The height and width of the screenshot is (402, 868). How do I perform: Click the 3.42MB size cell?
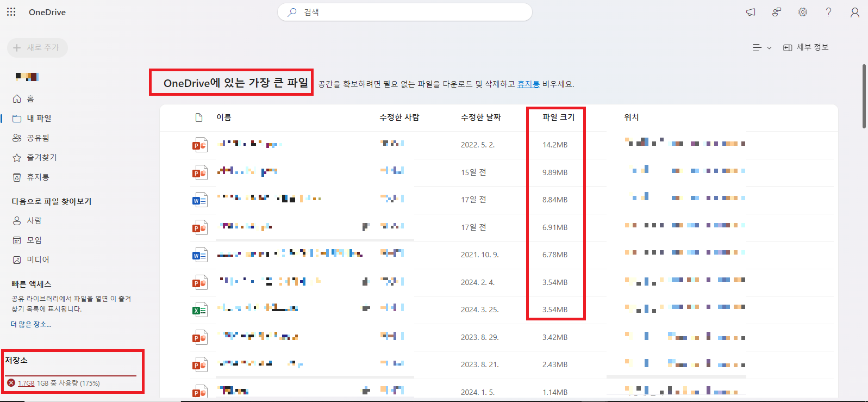[555, 337]
